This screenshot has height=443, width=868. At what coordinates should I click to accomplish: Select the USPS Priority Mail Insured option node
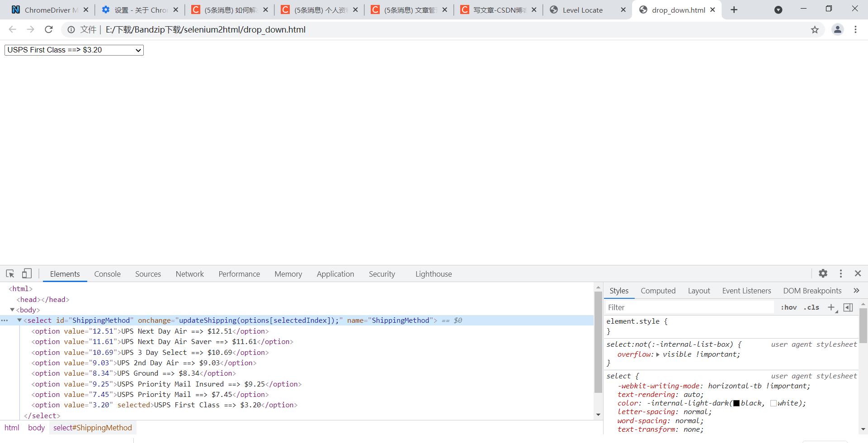tap(166, 384)
